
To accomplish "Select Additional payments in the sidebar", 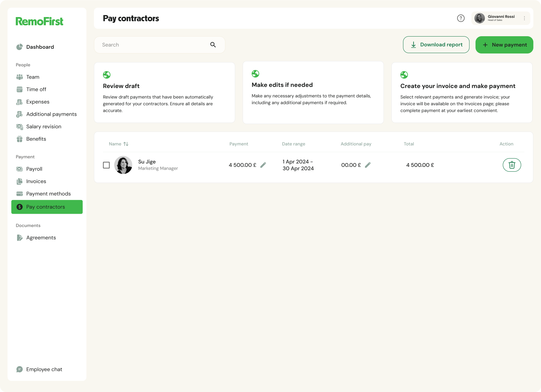I will coord(51,114).
